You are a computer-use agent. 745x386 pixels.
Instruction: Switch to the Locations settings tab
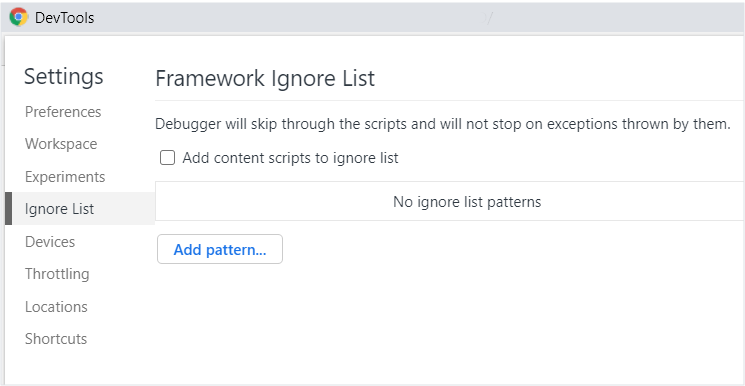(56, 307)
